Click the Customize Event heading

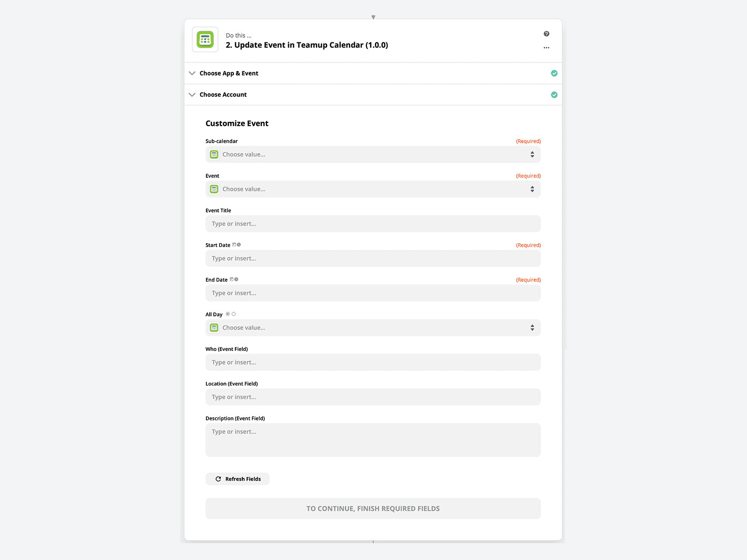pyautogui.click(x=237, y=123)
